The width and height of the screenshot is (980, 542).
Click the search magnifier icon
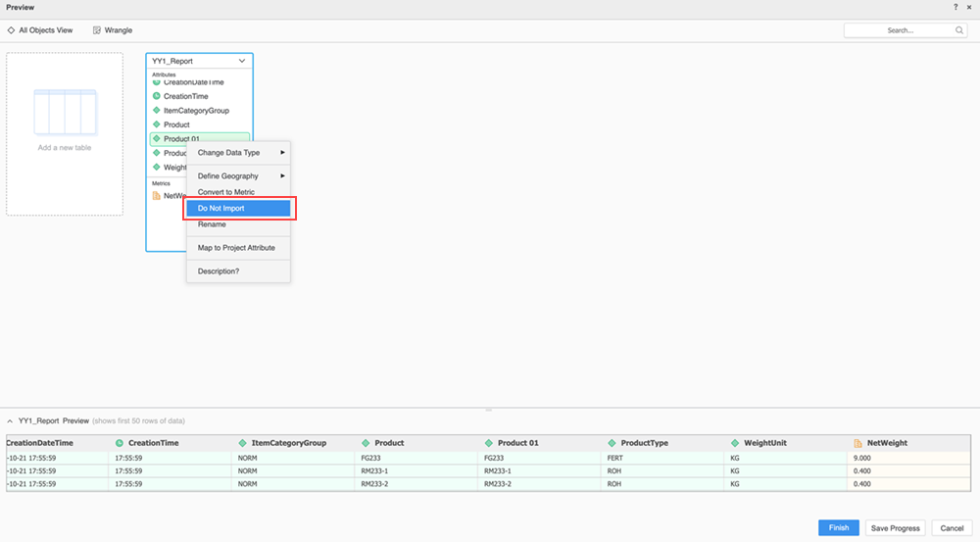959,30
